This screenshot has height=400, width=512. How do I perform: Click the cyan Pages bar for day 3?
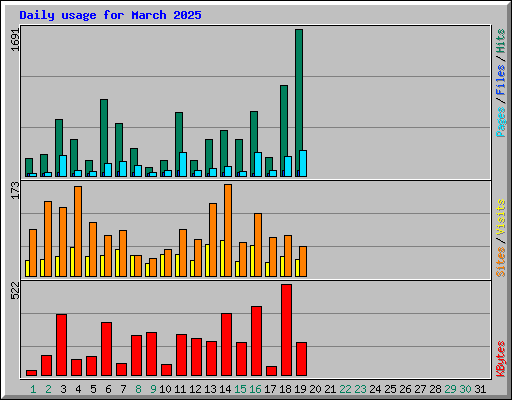(x=63, y=166)
